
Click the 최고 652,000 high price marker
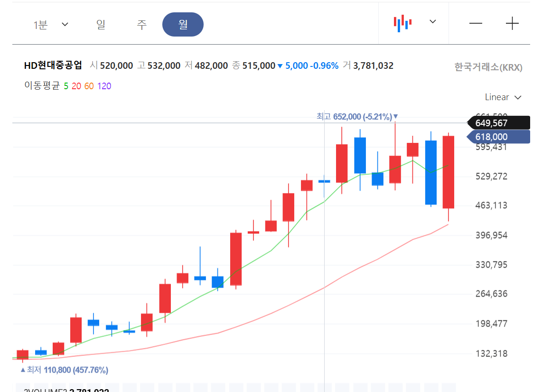click(x=357, y=117)
